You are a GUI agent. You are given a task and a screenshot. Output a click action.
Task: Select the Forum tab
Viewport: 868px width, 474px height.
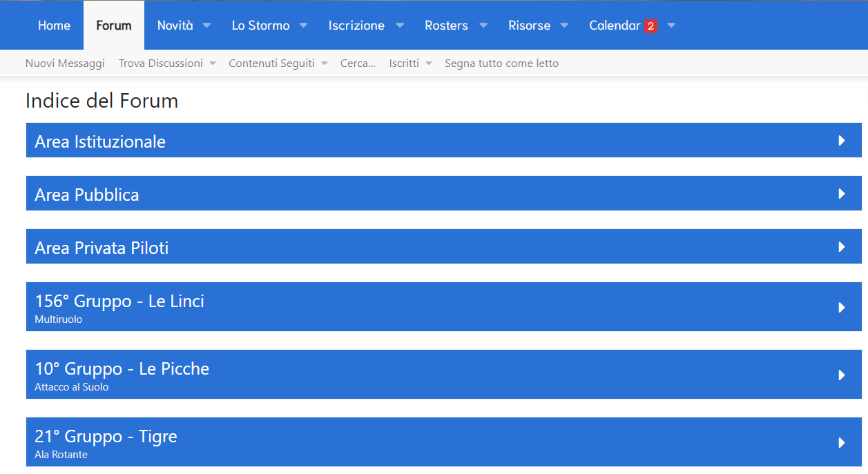(x=114, y=26)
